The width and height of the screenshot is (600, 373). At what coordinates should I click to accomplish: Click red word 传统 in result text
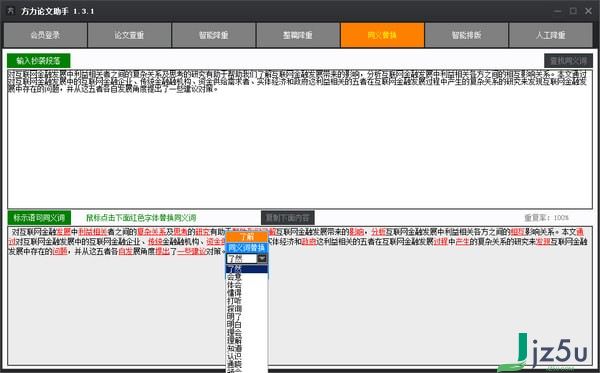pos(155,242)
